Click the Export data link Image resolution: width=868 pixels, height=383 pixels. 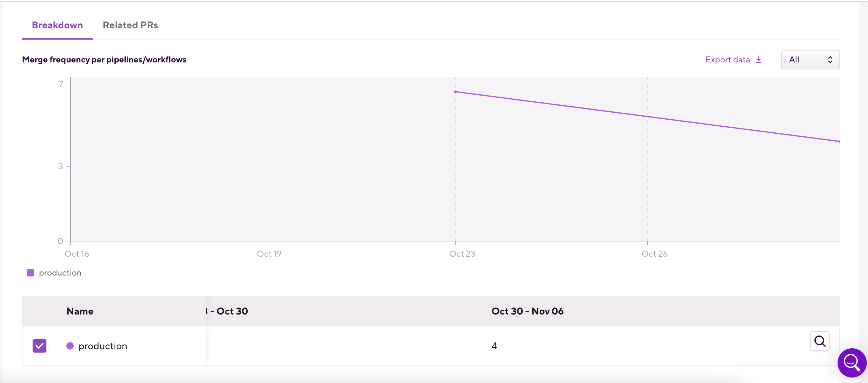[x=727, y=60]
